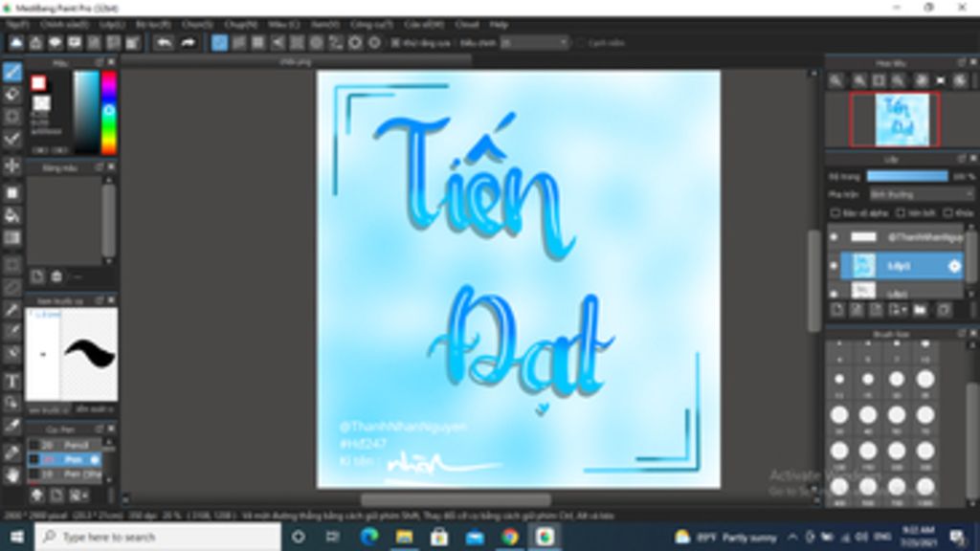The height and width of the screenshot is (551, 980).
Task: Select the Move tool
Action: pyautogui.click(x=11, y=166)
